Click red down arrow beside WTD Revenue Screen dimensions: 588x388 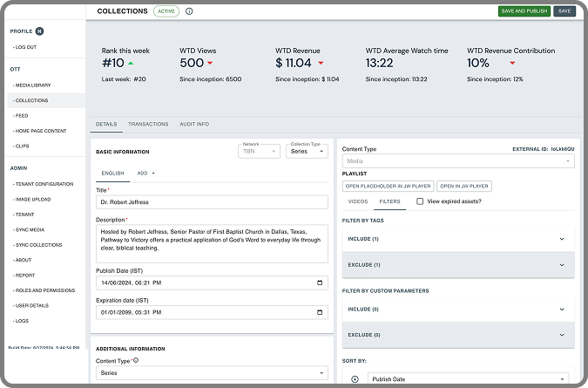click(x=321, y=63)
